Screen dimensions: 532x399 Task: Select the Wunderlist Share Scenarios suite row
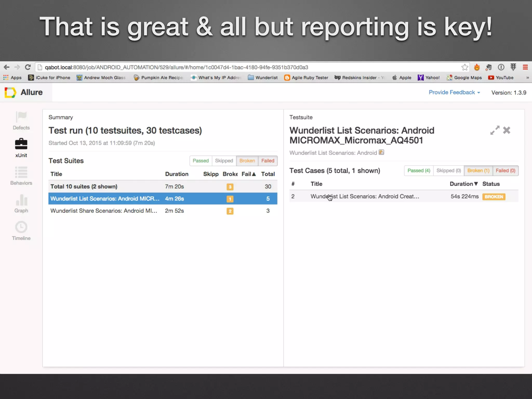163,211
